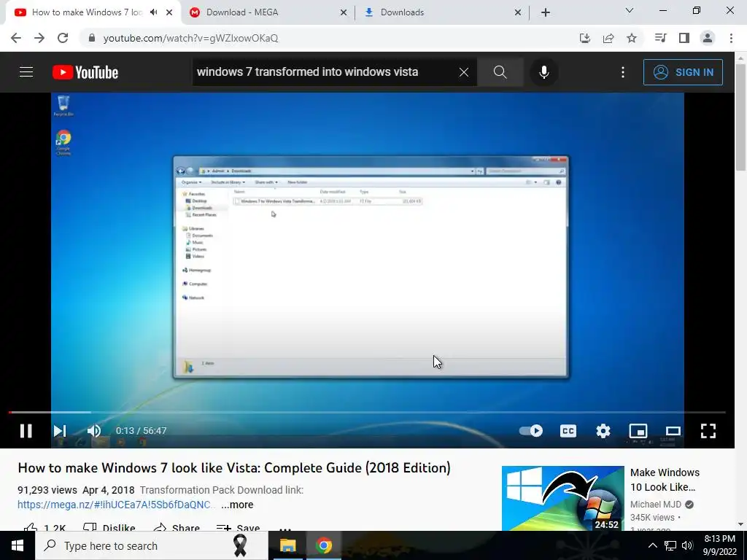Bookmark this page with star

632,38
